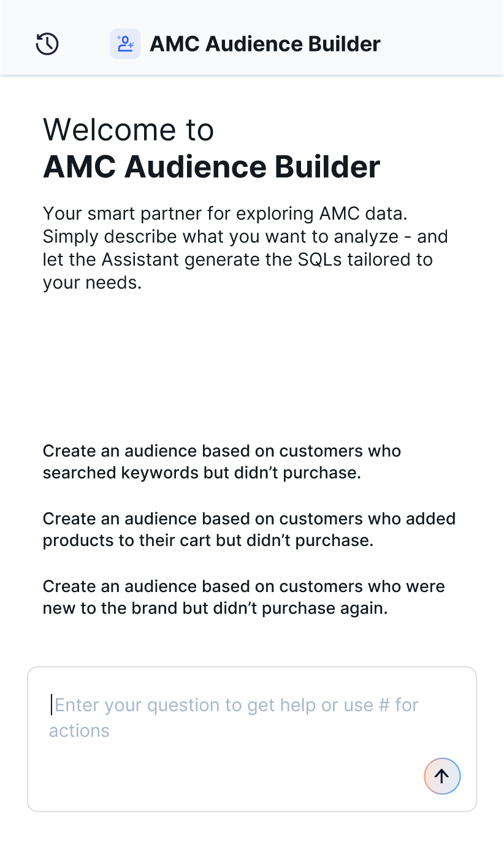Choose the added-to-cart audience suggestion
504x854 pixels.
pyautogui.click(x=249, y=529)
